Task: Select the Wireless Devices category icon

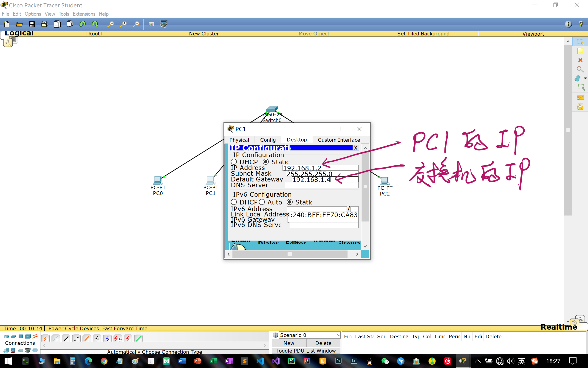Action: click(28, 336)
